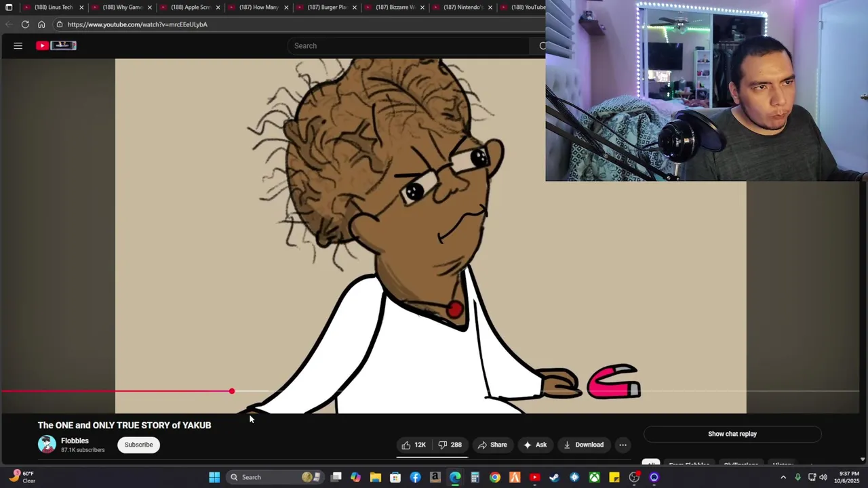This screenshot has width=868, height=488.
Task: Open more actions three-dot menu under video
Action: tap(623, 445)
